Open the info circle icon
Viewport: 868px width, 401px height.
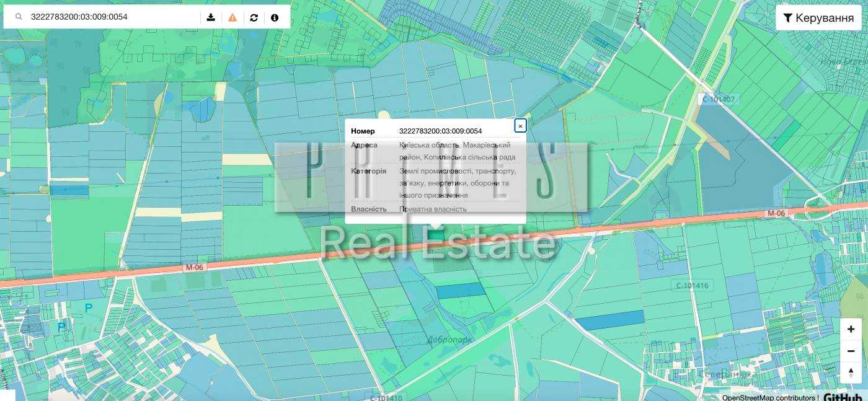click(x=275, y=17)
